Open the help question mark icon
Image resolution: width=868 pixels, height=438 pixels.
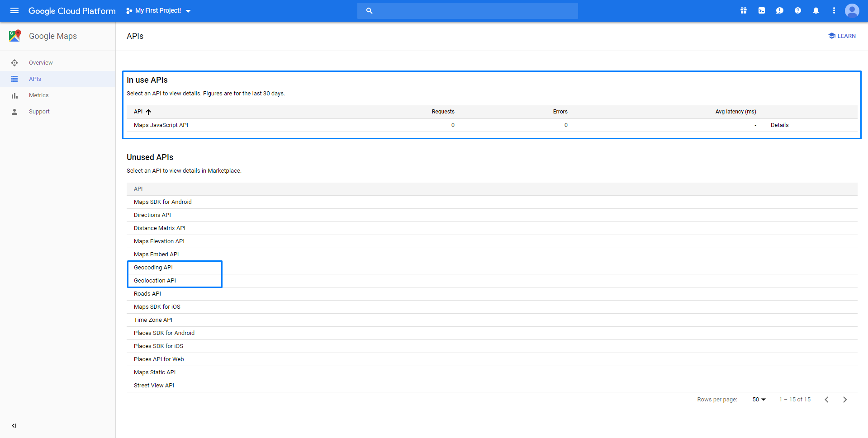point(798,10)
